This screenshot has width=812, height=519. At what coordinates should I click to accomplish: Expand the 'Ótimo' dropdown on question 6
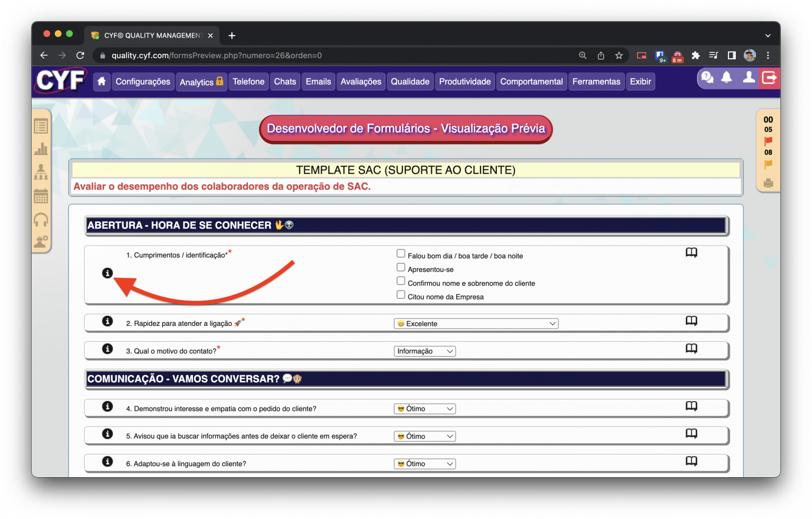(425, 463)
